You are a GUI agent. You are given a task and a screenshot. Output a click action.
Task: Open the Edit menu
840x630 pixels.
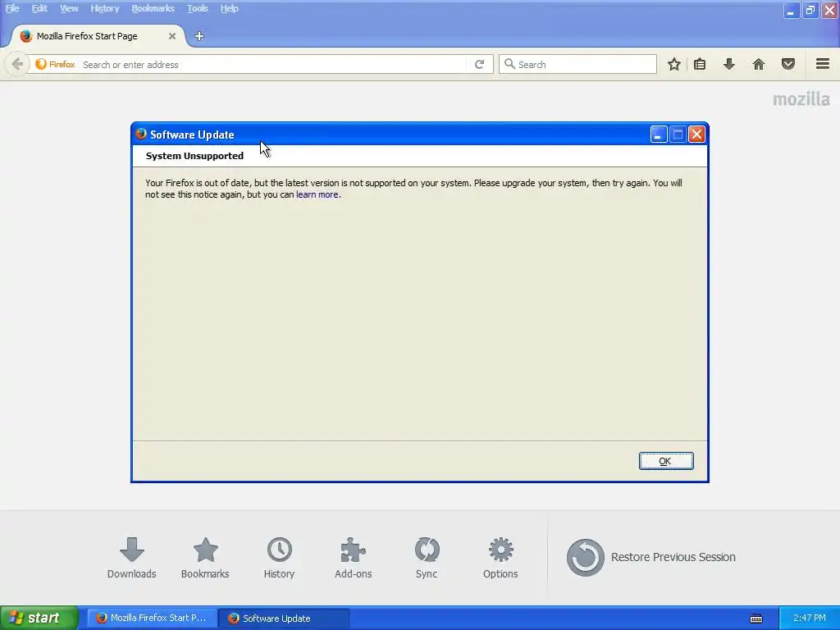(x=39, y=8)
